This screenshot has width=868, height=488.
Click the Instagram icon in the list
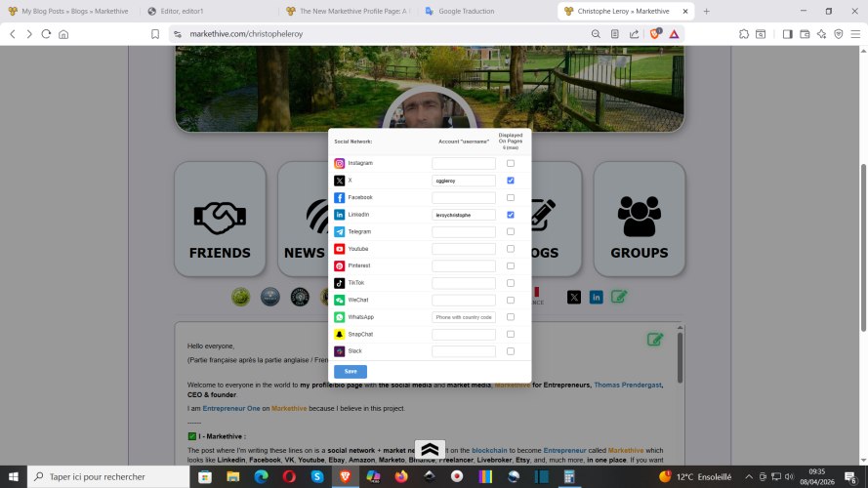tap(340, 164)
